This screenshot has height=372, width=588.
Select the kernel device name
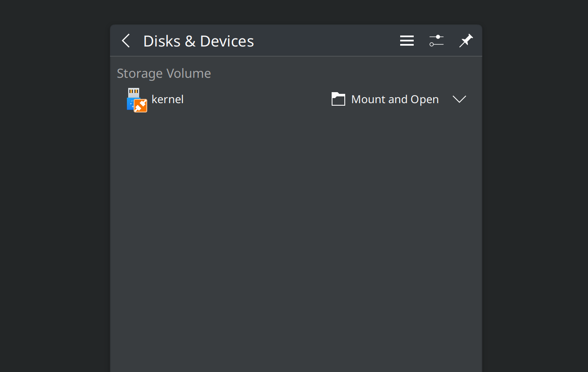pos(168,99)
